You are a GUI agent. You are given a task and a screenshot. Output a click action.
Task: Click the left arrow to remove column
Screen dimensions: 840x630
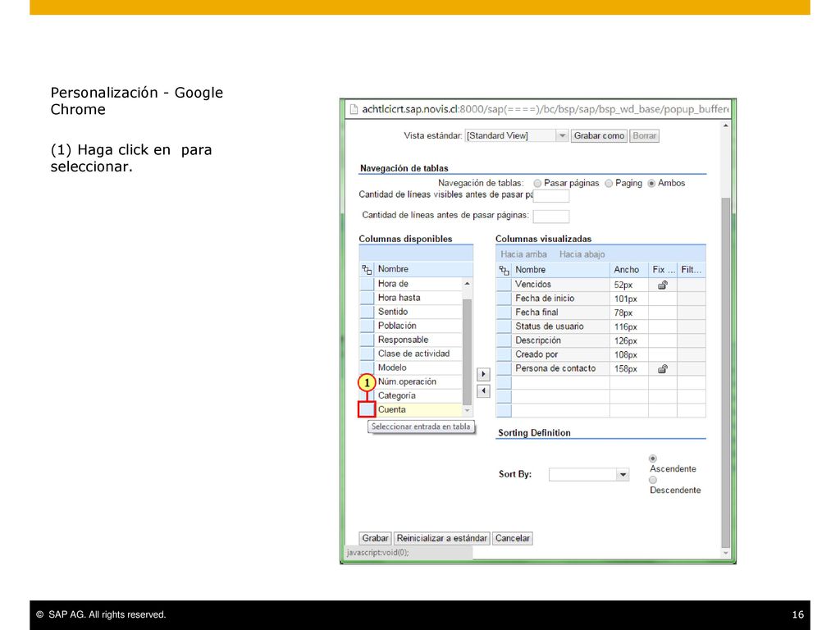pos(483,391)
